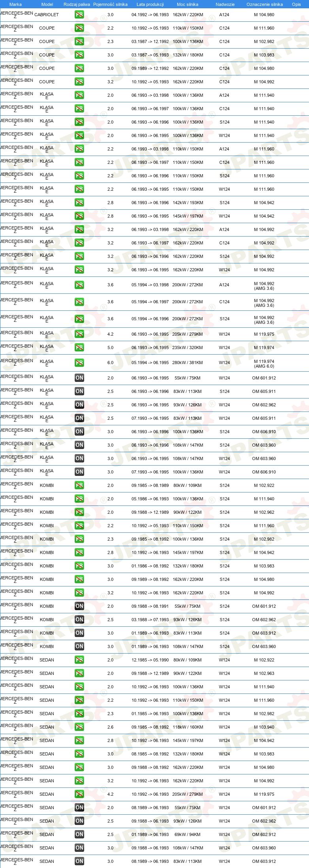This screenshot has width=309, height=868.
Task: Click the Moc silnika column header
Action: tap(188, 4)
